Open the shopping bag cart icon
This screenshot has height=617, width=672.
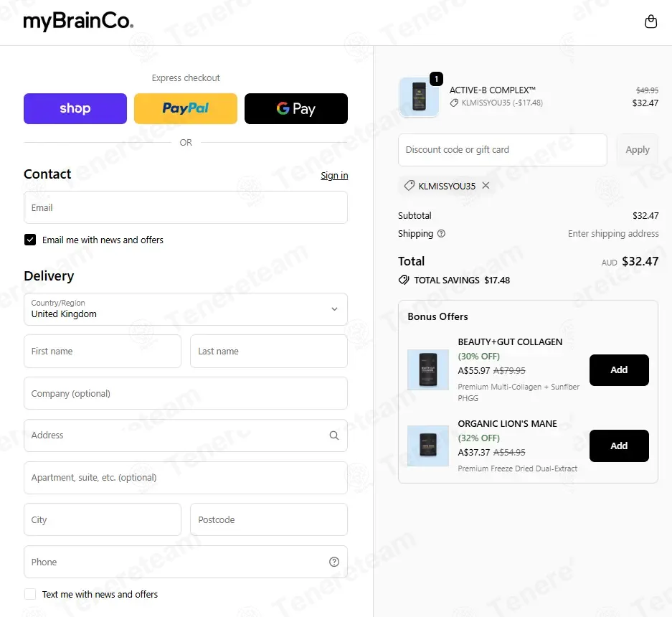(x=650, y=22)
